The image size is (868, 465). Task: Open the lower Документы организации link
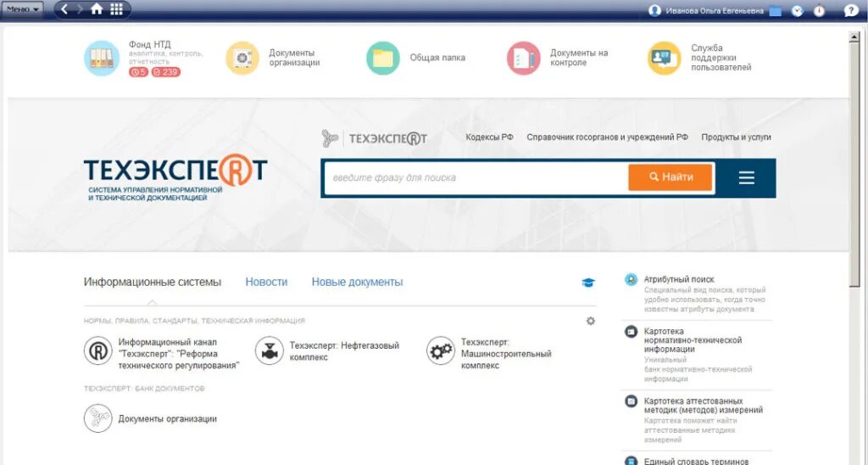coord(167,419)
